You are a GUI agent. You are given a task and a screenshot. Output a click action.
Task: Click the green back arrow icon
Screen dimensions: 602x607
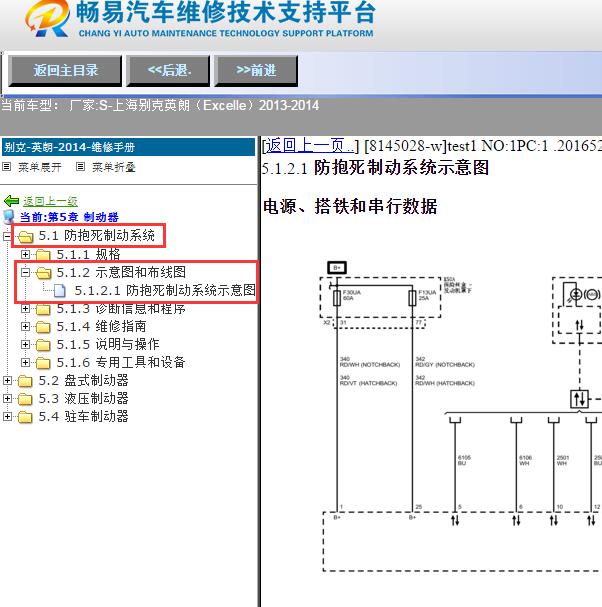tap(12, 201)
